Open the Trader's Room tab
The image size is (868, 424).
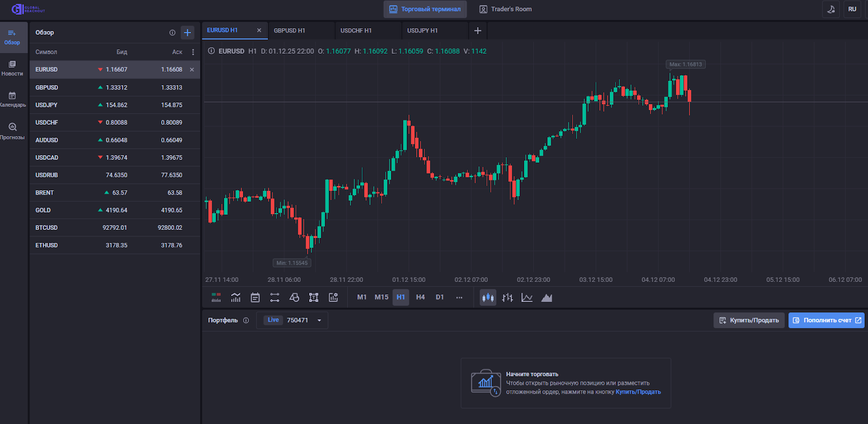pyautogui.click(x=506, y=9)
